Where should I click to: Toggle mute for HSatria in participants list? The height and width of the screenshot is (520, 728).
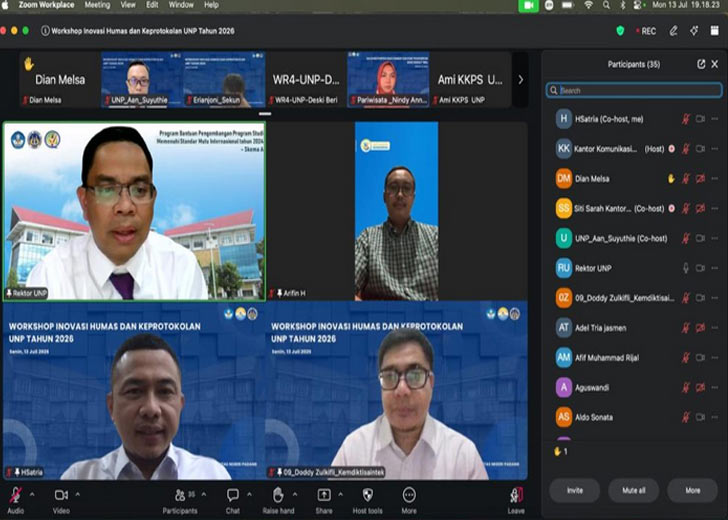click(x=686, y=119)
